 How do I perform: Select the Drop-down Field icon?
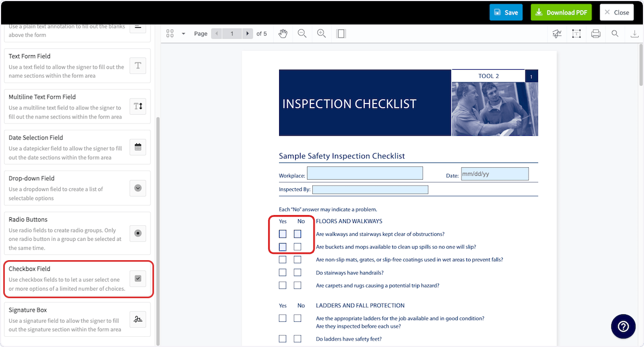point(138,188)
